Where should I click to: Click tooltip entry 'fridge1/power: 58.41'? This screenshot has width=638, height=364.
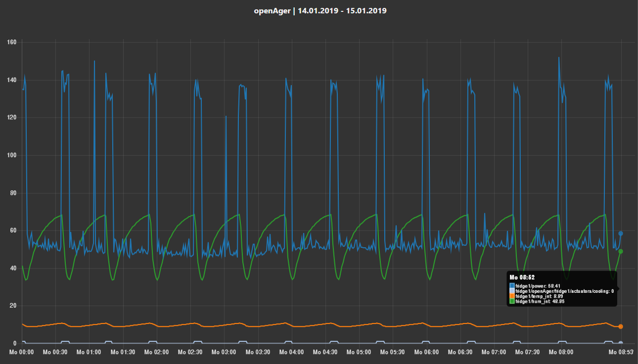pyautogui.click(x=538, y=286)
